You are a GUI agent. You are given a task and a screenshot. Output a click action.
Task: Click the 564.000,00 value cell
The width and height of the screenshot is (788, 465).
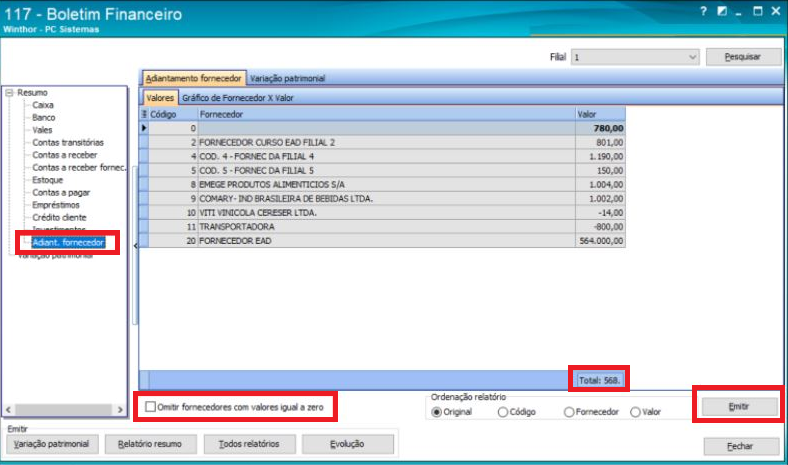(601, 241)
